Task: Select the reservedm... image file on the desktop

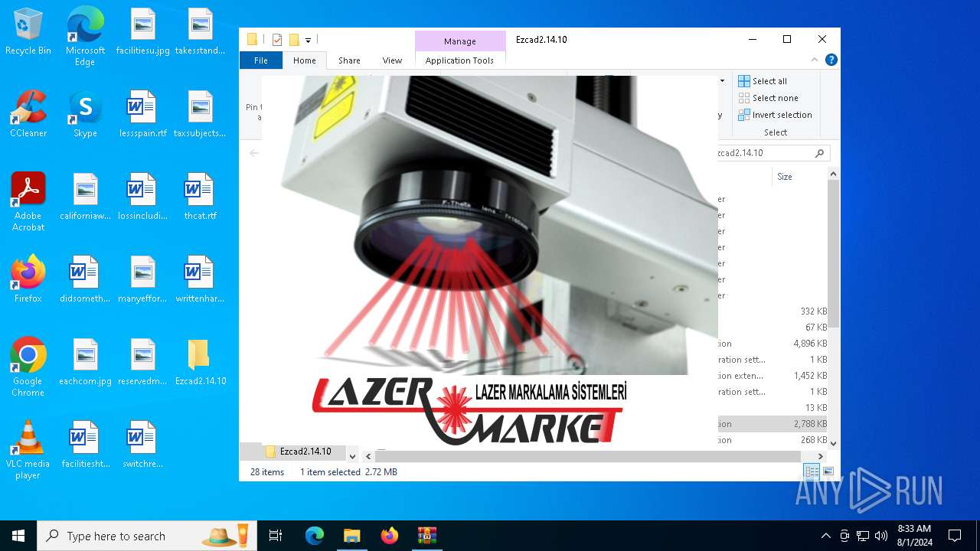Action: tap(142, 362)
